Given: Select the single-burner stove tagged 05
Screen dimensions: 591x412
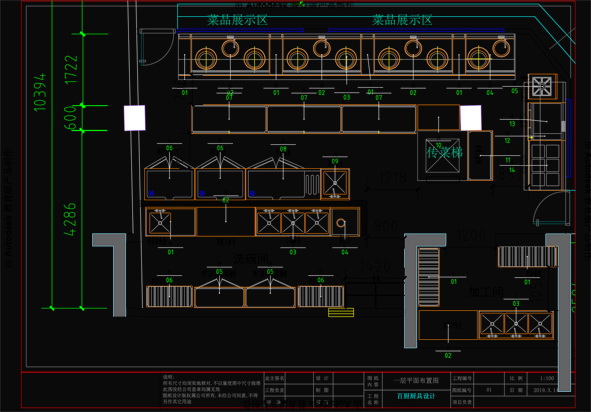Looking at the screenshot, I should pyautogui.click(x=542, y=86).
